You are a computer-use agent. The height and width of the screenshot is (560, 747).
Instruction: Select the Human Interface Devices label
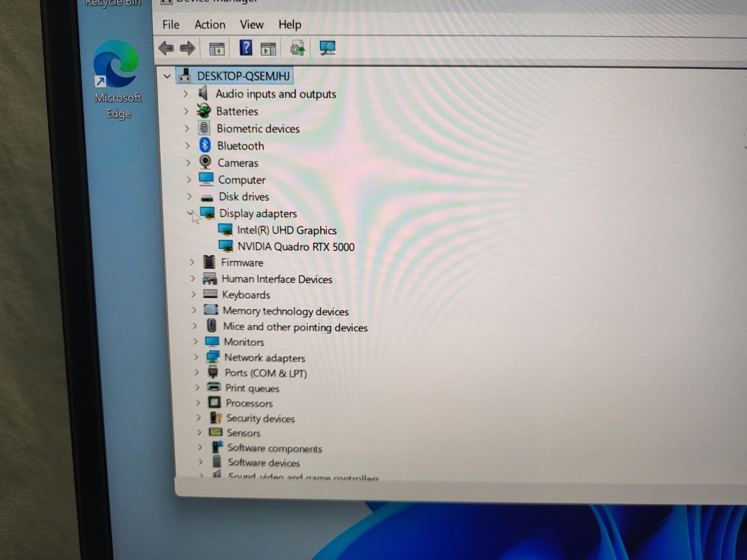(277, 279)
